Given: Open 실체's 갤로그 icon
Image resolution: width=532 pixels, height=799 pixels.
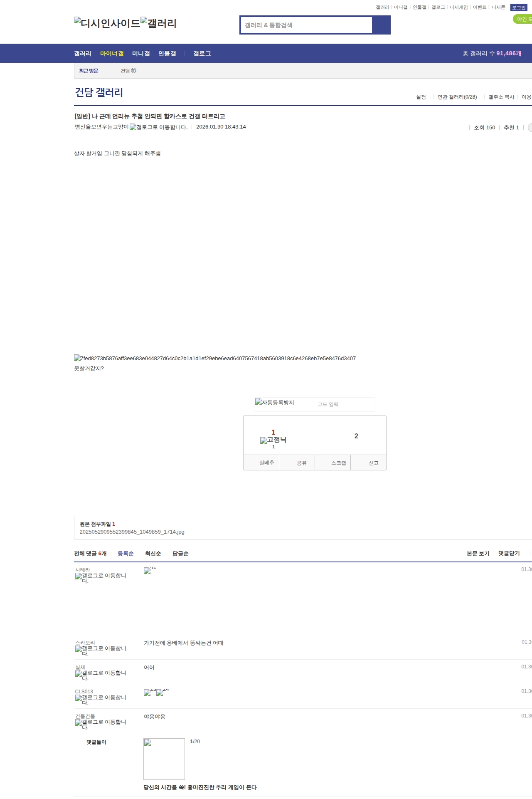Looking at the screenshot, I should (x=101, y=675).
